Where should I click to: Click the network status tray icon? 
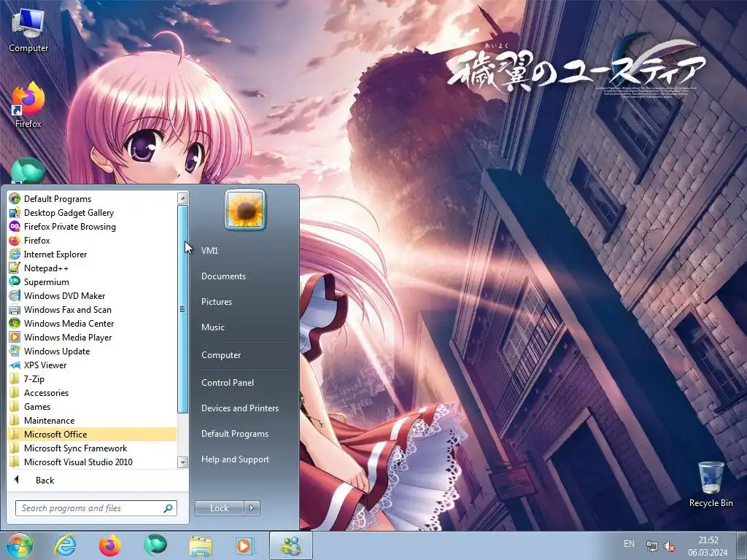(651, 546)
